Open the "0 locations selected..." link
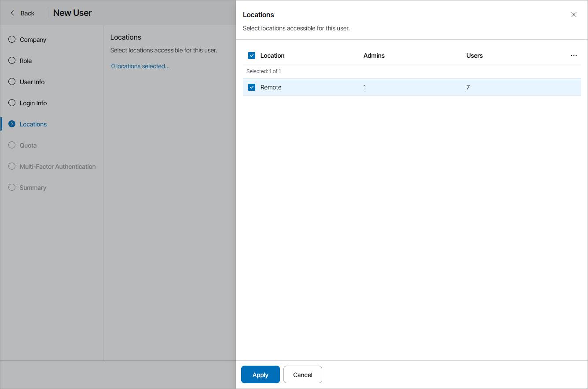 [140, 66]
